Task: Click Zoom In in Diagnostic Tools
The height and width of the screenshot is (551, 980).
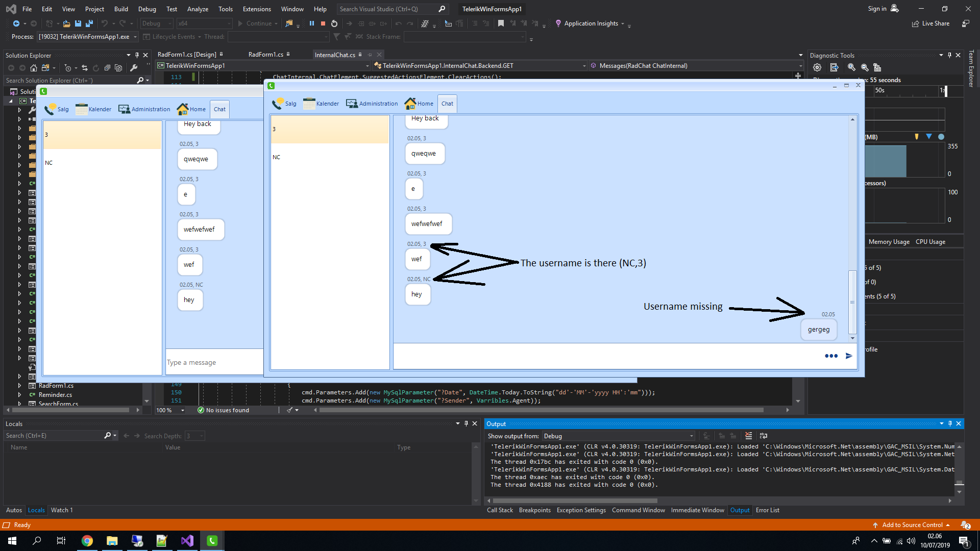Action: (x=851, y=67)
